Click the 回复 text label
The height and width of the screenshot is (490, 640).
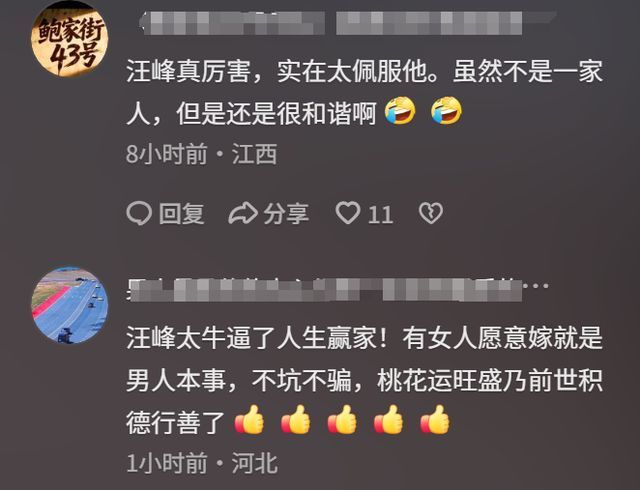[x=182, y=214]
